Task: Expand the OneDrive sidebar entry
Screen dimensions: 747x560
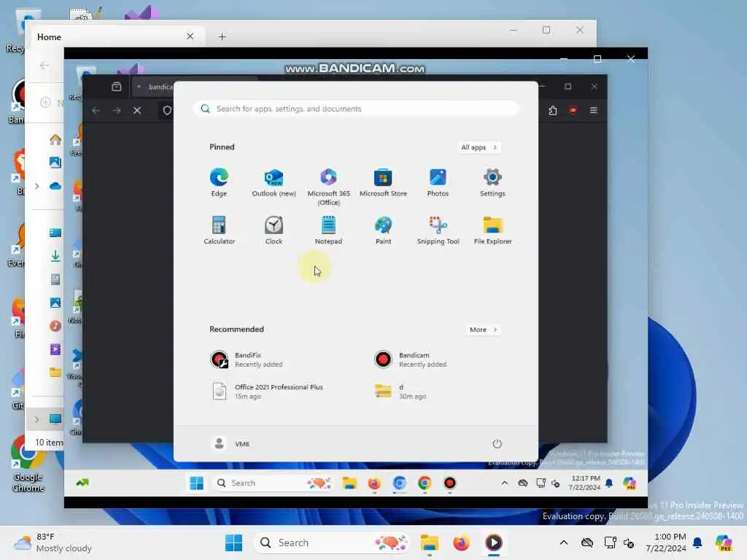Action: click(36, 186)
